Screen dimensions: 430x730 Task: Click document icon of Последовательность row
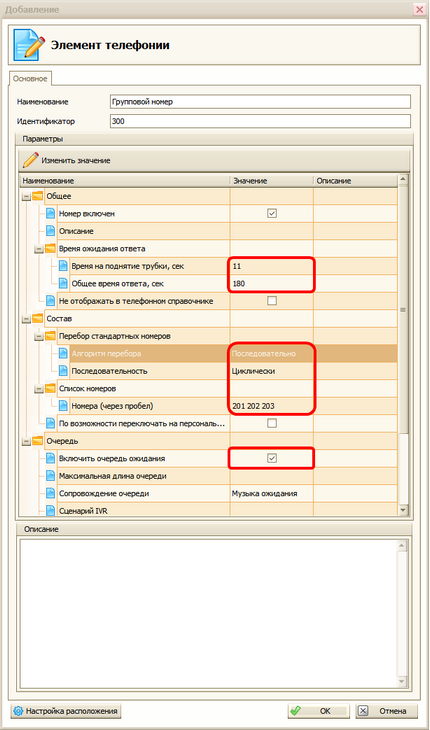point(63,371)
